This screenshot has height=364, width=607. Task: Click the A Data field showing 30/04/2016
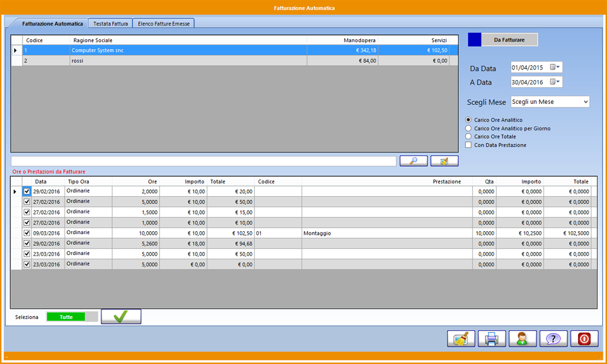(x=536, y=82)
